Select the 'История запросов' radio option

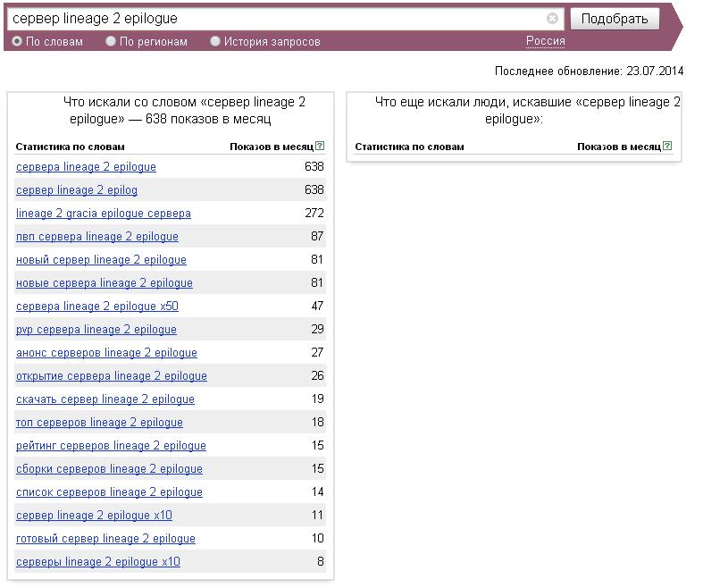(215, 41)
